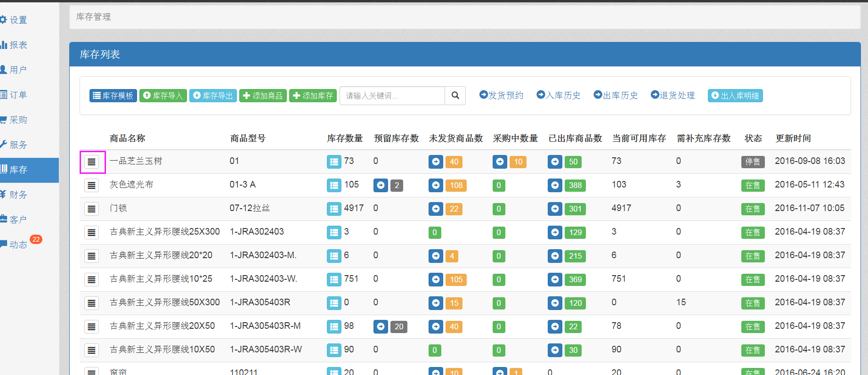
Task: Open the 入库历史 link
Action: pyautogui.click(x=559, y=95)
